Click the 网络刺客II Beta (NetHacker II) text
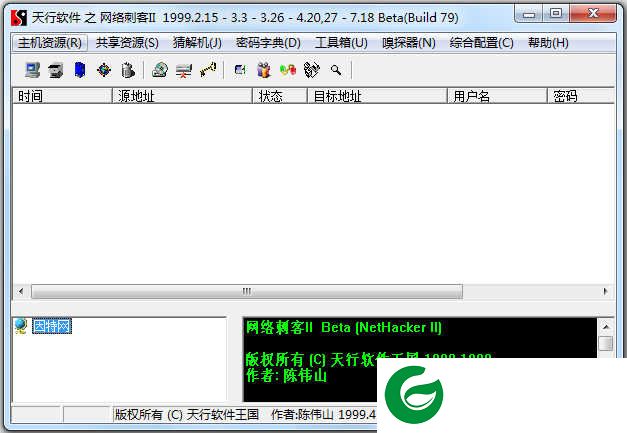Viewport: 627px width, 433px height. [x=343, y=327]
